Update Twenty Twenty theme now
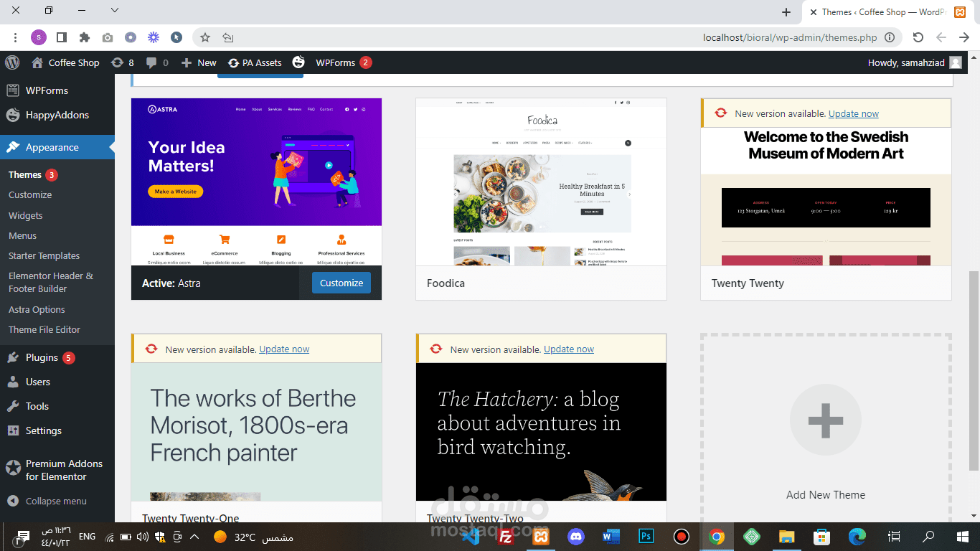 pos(854,113)
